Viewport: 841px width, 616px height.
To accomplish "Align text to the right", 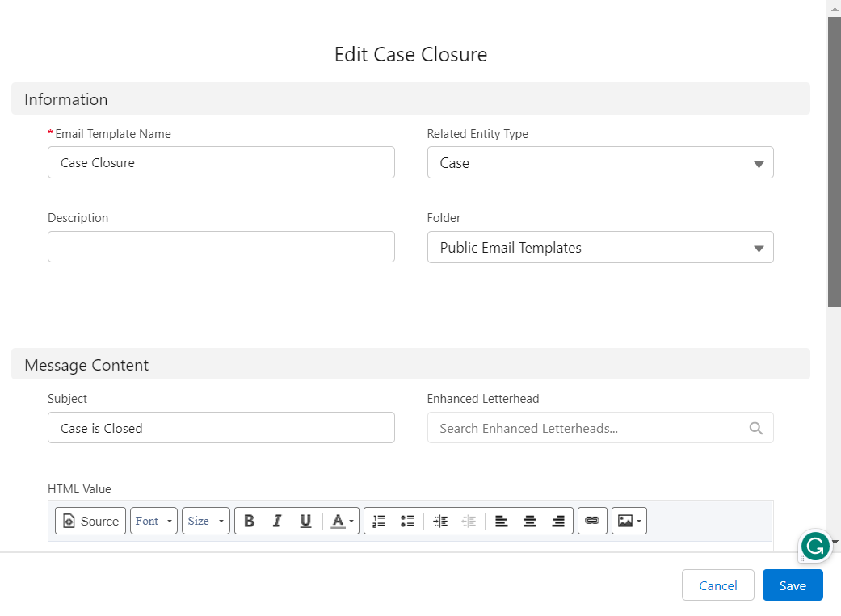I will [557, 521].
